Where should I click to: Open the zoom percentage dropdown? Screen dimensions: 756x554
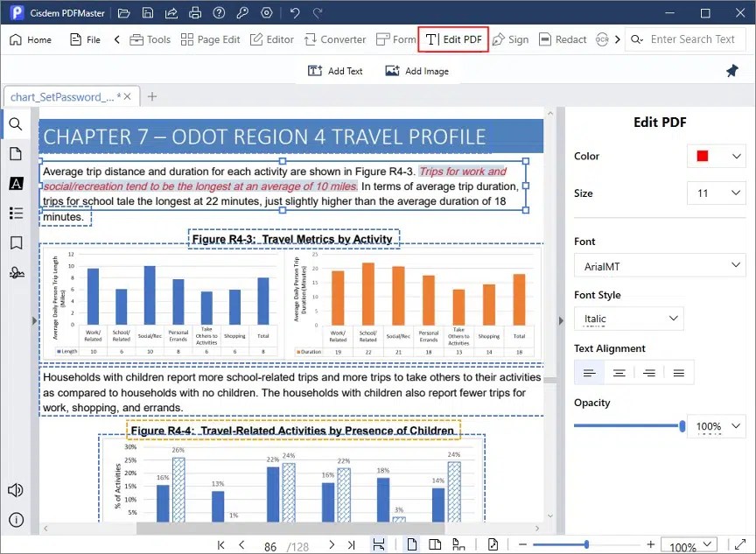pos(689,544)
